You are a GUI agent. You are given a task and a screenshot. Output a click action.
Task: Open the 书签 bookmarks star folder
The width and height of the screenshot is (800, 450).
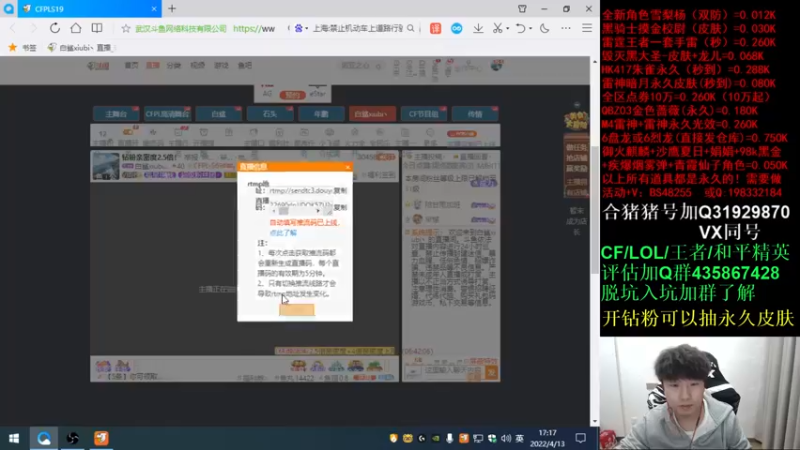point(22,47)
